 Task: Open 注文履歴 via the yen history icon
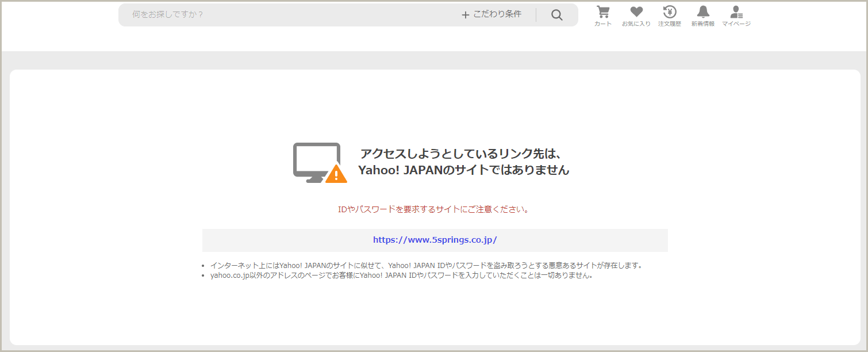coord(670,11)
